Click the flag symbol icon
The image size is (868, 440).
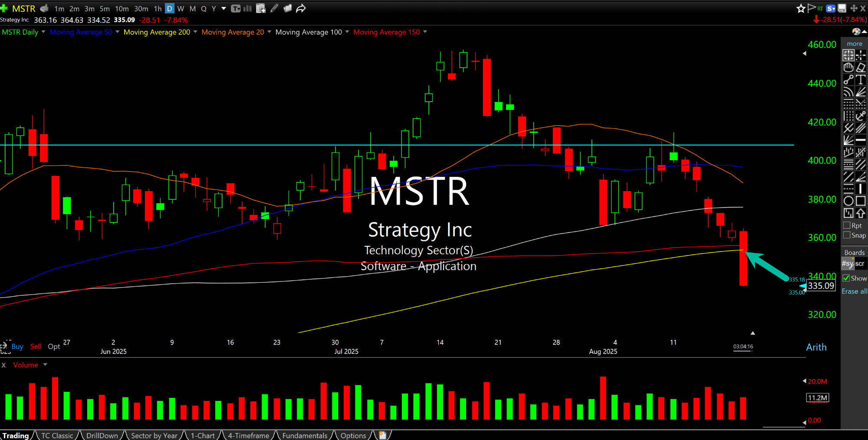click(812, 8)
